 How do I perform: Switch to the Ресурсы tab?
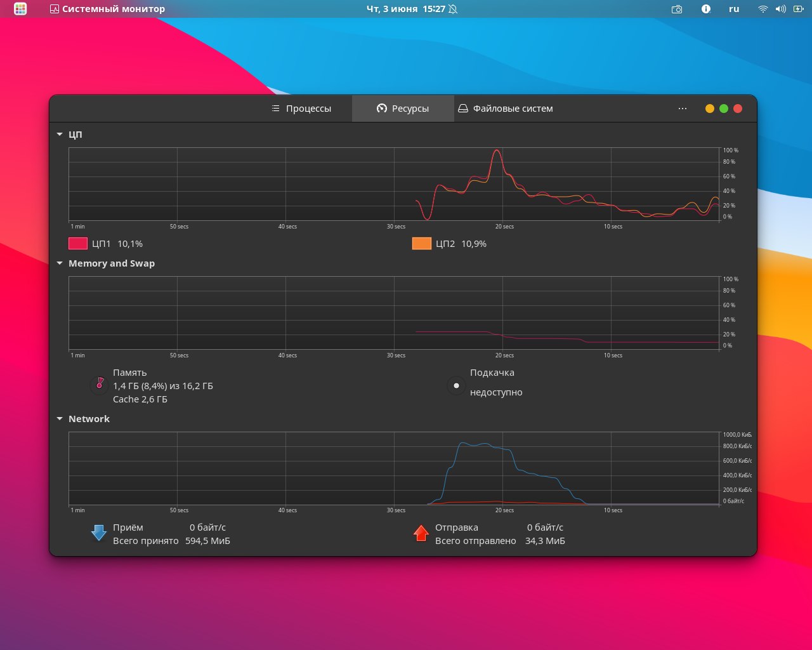[403, 109]
